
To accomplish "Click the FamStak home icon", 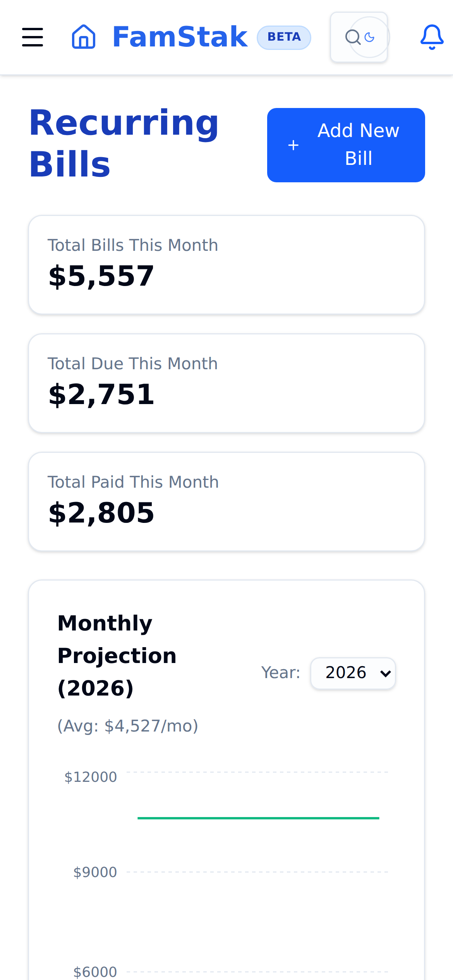I will [x=84, y=37].
